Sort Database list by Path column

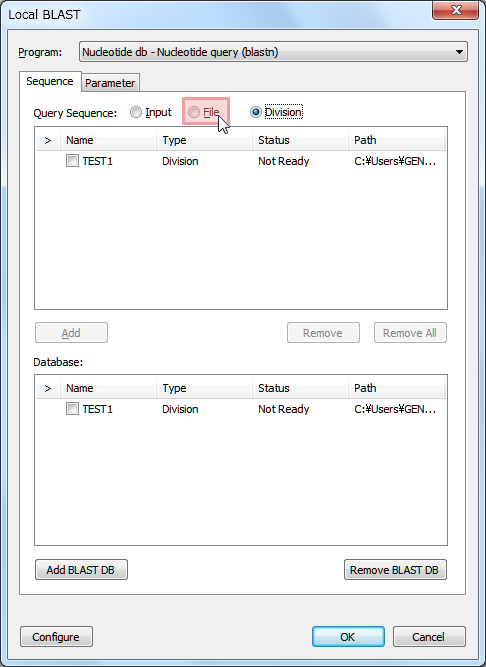[x=397, y=388]
